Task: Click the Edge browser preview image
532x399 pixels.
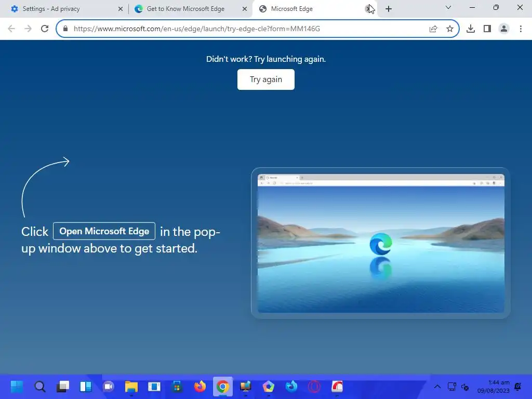Action: tap(381, 243)
